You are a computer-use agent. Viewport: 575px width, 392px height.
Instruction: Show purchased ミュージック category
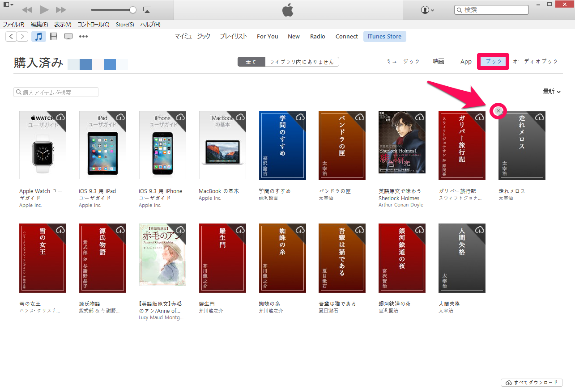(403, 62)
